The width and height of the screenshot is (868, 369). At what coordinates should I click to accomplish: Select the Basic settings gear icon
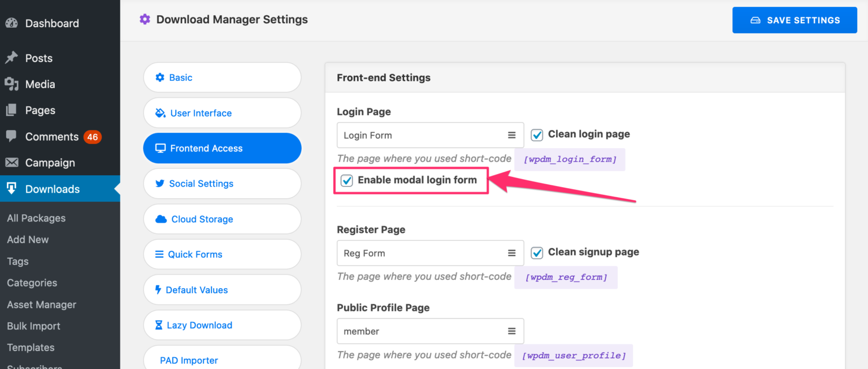(x=160, y=77)
